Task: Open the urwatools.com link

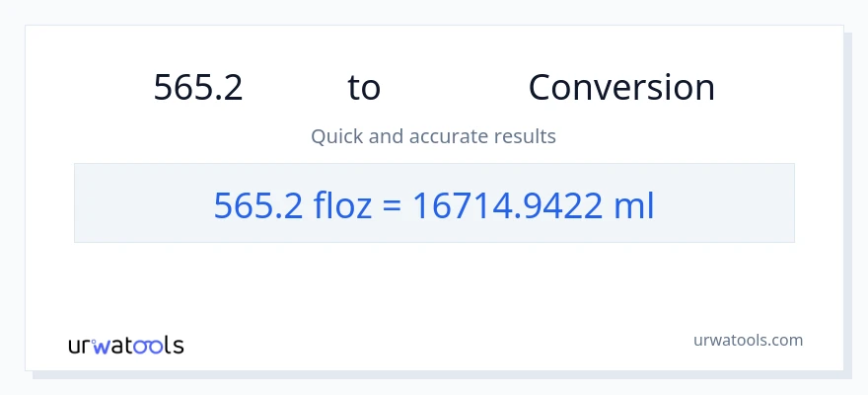Action: [x=748, y=340]
